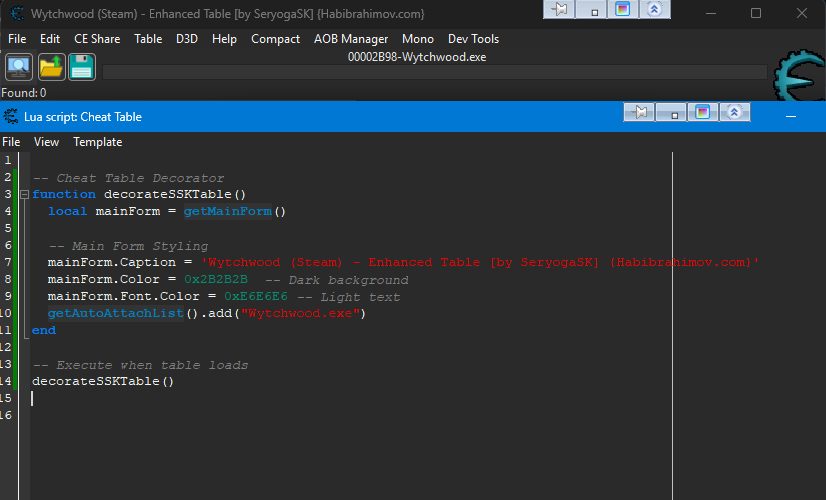Image resolution: width=826 pixels, height=500 pixels.
Task: Click the end keyword on line 11
Action: pyautogui.click(x=44, y=330)
